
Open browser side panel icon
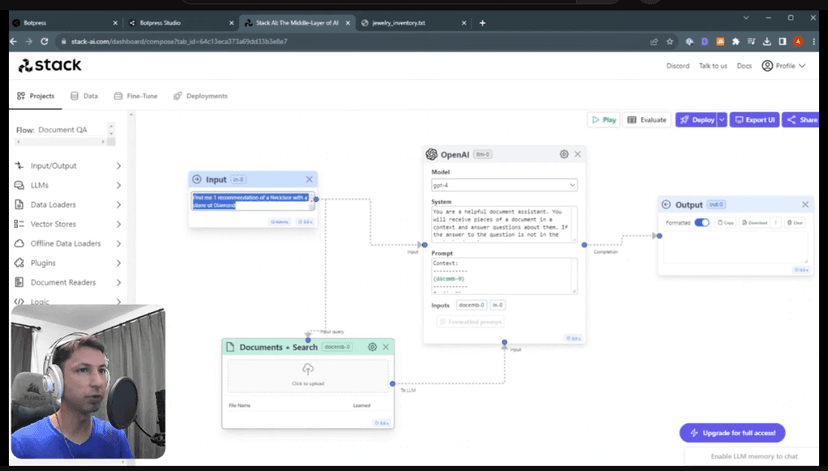point(782,41)
